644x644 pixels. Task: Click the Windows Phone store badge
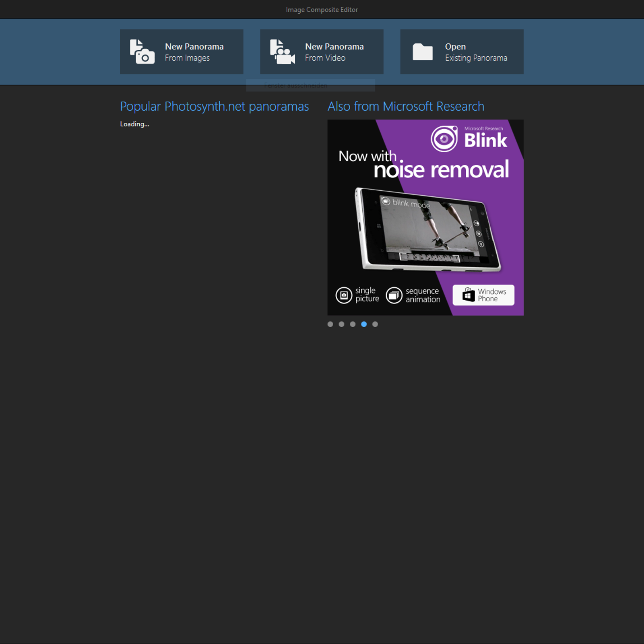pos(483,295)
